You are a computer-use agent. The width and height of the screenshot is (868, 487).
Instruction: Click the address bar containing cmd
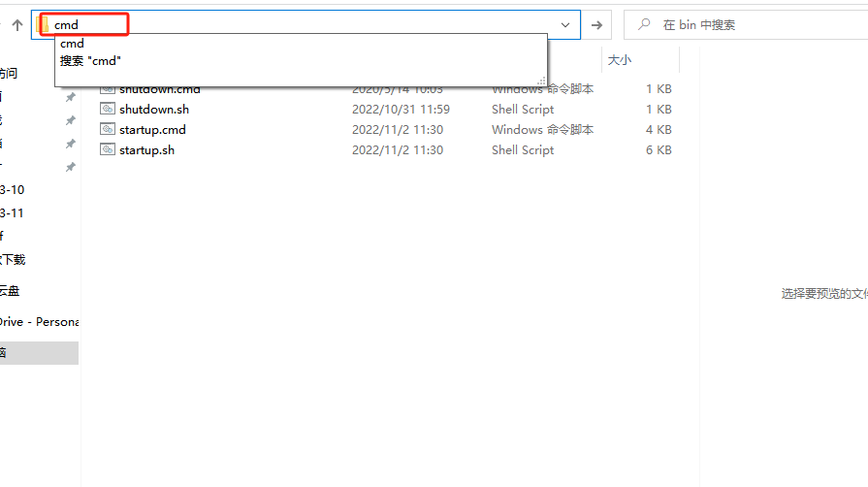coord(305,25)
